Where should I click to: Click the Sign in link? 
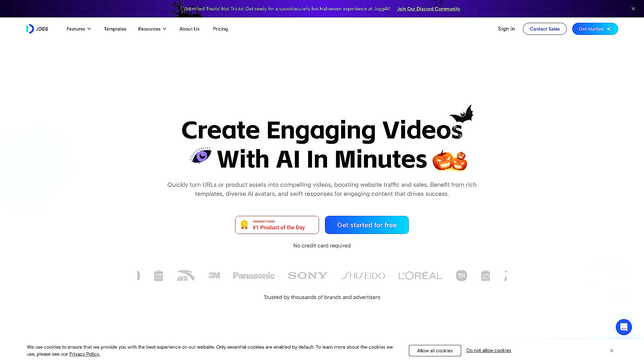click(x=506, y=29)
